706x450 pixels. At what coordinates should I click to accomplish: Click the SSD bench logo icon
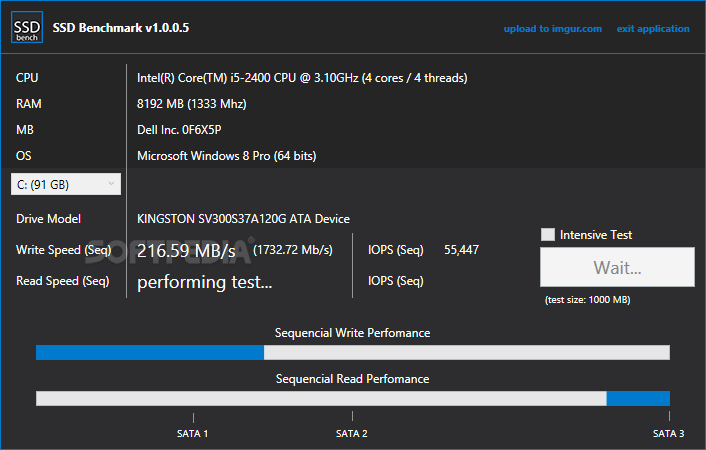click(27, 27)
